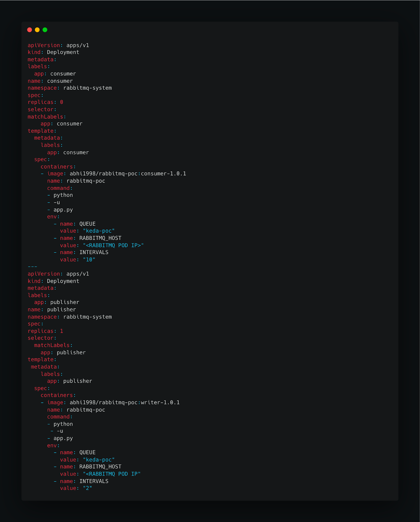The height and width of the screenshot is (522, 420).
Task: Click the writer-1.0.1 image tag text
Action: [x=160, y=402]
